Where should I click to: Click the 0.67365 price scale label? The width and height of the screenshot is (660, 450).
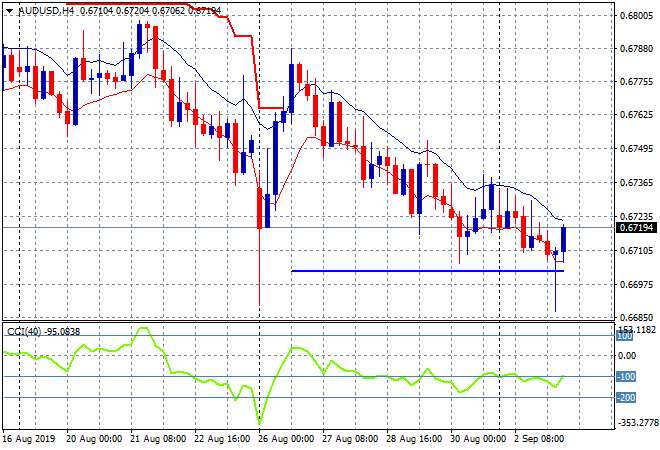click(636, 183)
